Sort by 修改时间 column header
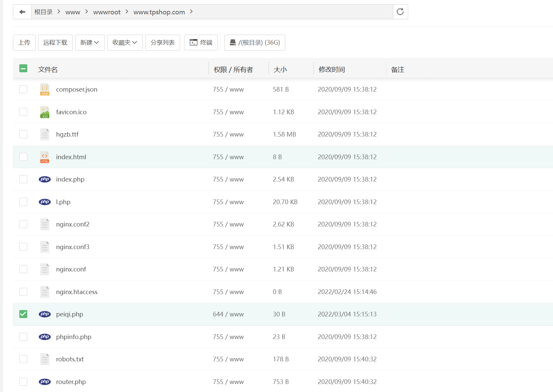 pos(332,70)
